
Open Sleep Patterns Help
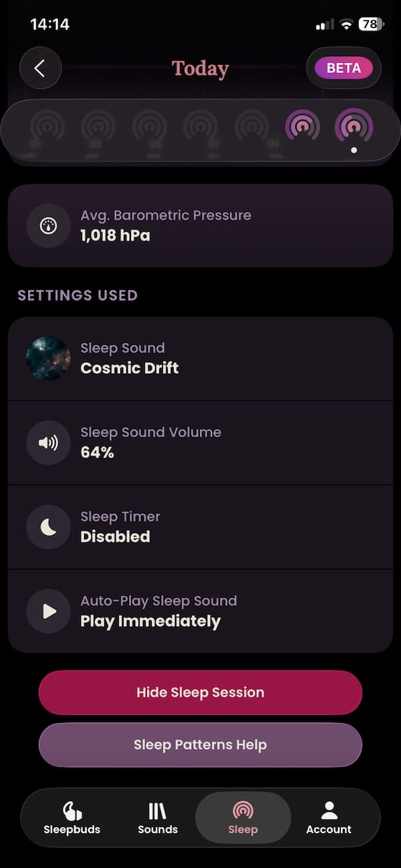(x=200, y=744)
